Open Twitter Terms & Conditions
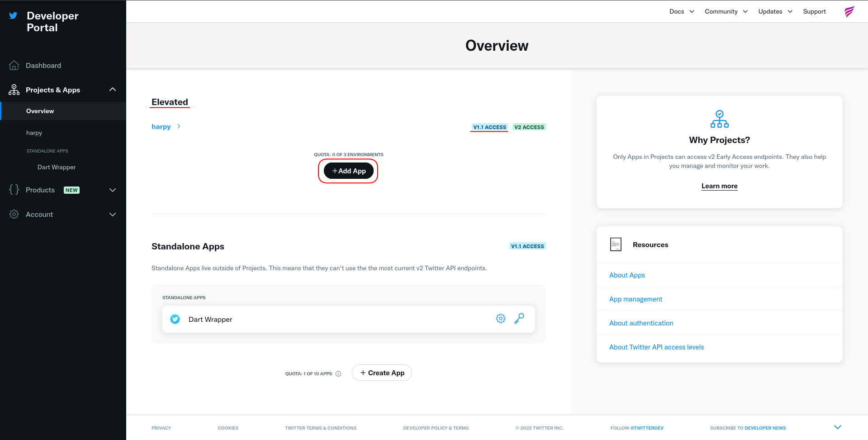The width and height of the screenshot is (868, 440). (321, 428)
